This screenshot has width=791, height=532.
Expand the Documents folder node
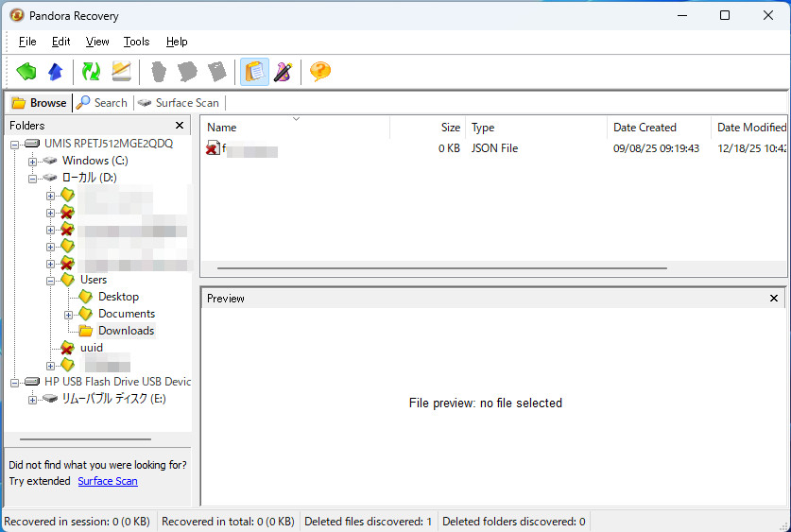[68, 314]
